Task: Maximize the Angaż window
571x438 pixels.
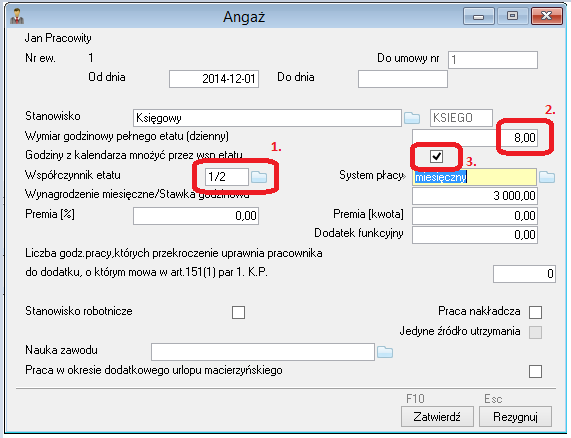Action: click(512, 16)
